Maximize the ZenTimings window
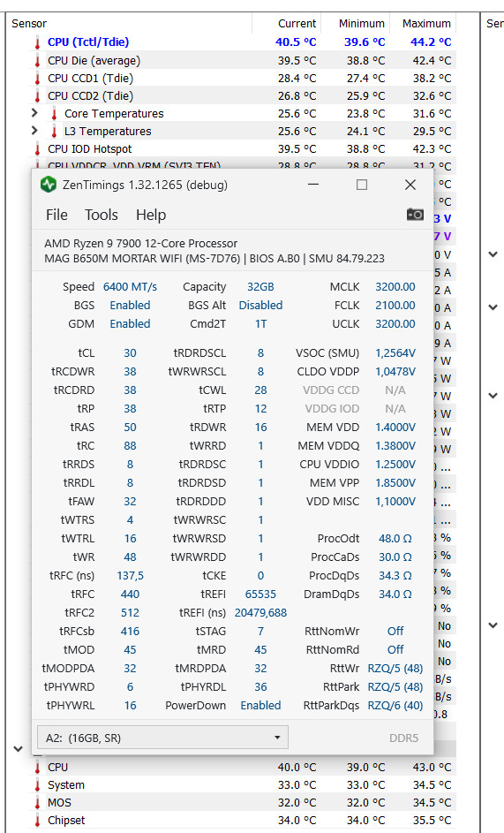The image size is (504, 833). (362, 185)
